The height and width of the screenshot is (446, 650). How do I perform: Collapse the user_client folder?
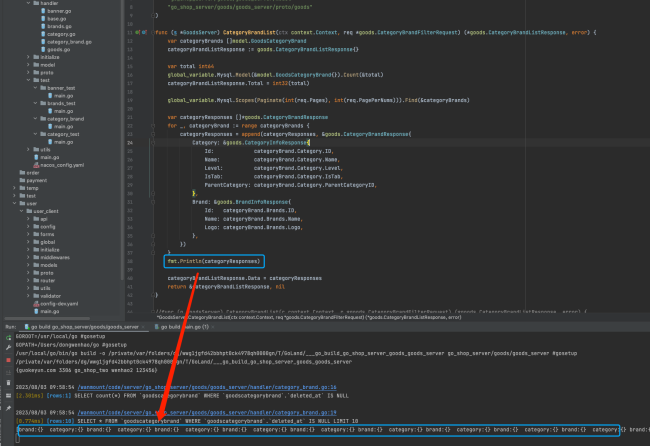(22, 211)
